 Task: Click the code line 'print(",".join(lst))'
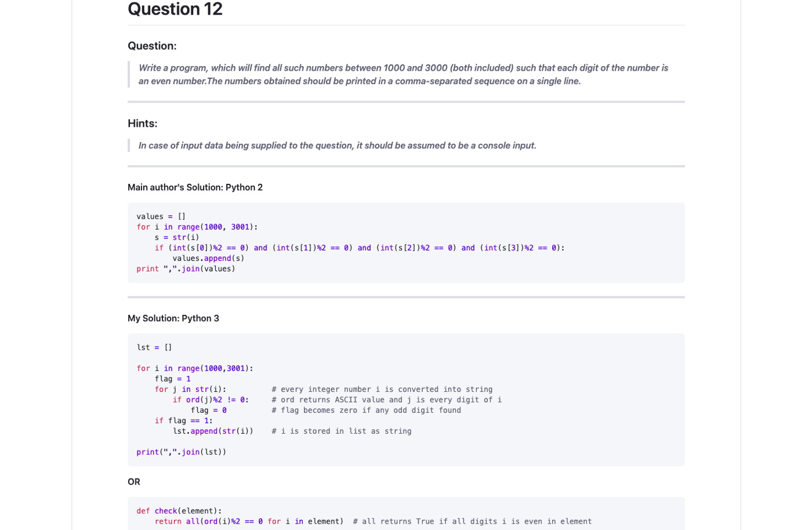coord(182,452)
